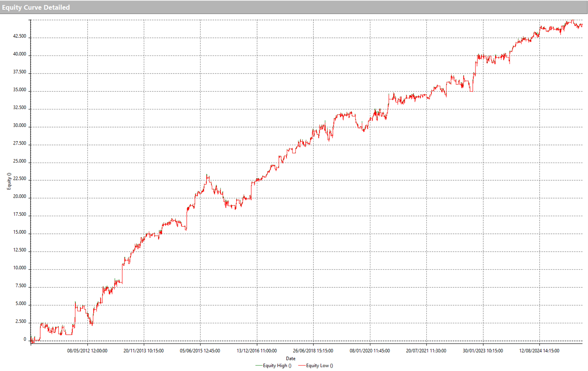Click the 42.500 y-axis value
The height and width of the screenshot is (371, 588).
click(x=20, y=36)
